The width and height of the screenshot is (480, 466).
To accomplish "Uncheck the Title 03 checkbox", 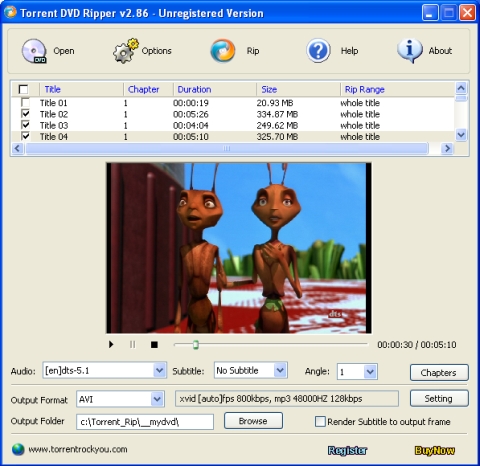I will coord(25,125).
